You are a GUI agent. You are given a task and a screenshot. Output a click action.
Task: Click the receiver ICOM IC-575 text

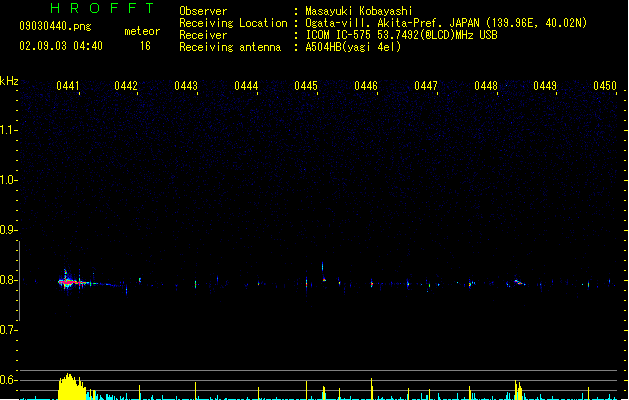click(401, 35)
